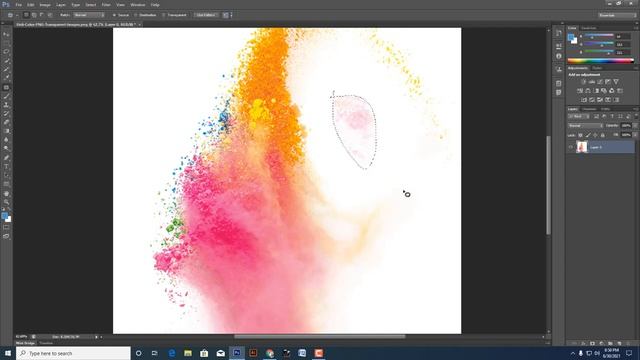
Task: Choose Subtract from Selection mode
Action: tap(42, 15)
